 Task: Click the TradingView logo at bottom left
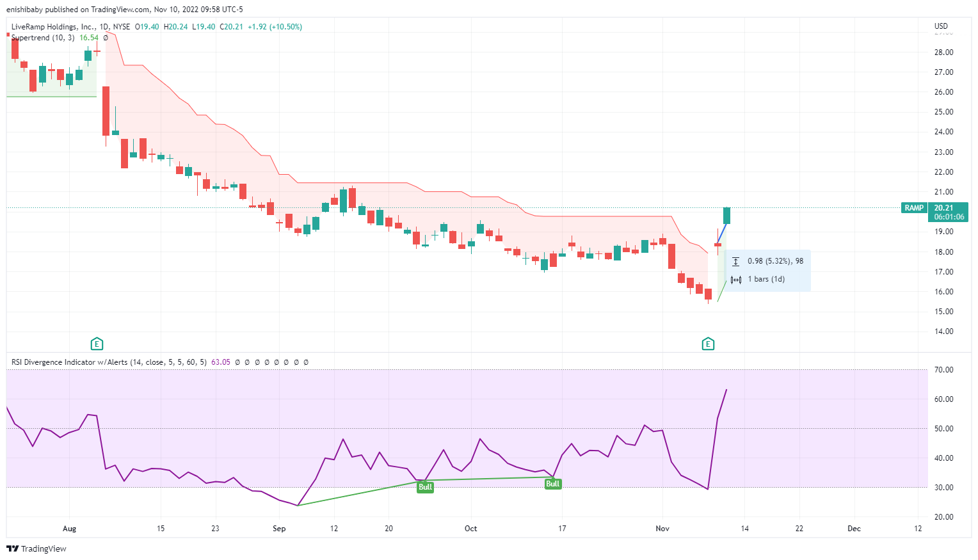pyautogui.click(x=36, y=548)
